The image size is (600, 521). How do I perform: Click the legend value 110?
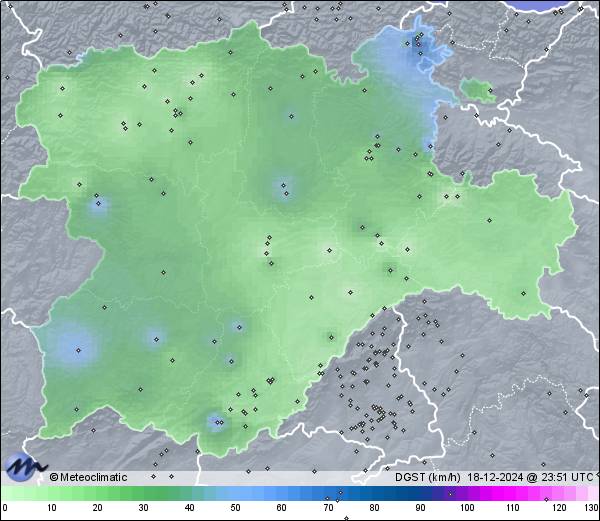click(x=513, y=508)
